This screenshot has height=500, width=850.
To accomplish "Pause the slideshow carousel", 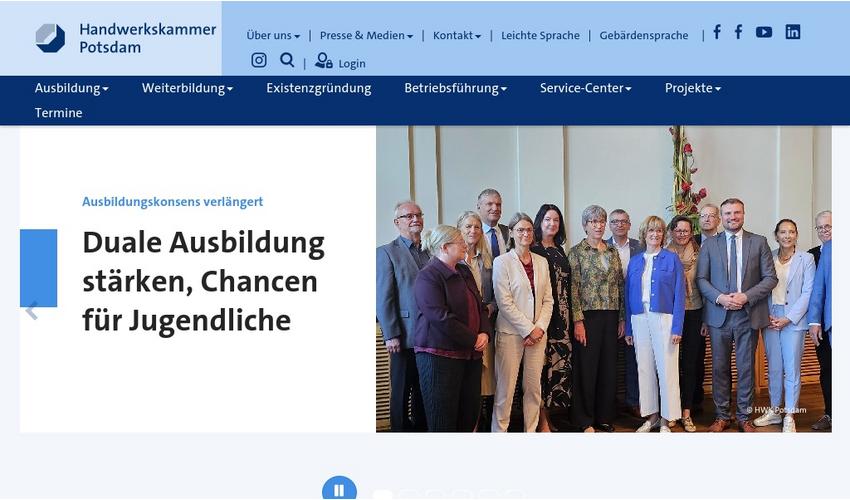I will (x=339, y=490).
